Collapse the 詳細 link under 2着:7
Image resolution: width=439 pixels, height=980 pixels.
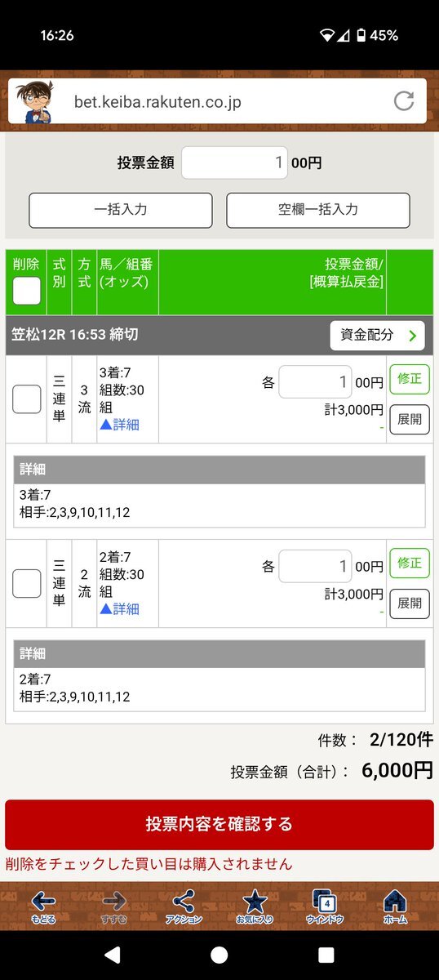tap(119, 609)
